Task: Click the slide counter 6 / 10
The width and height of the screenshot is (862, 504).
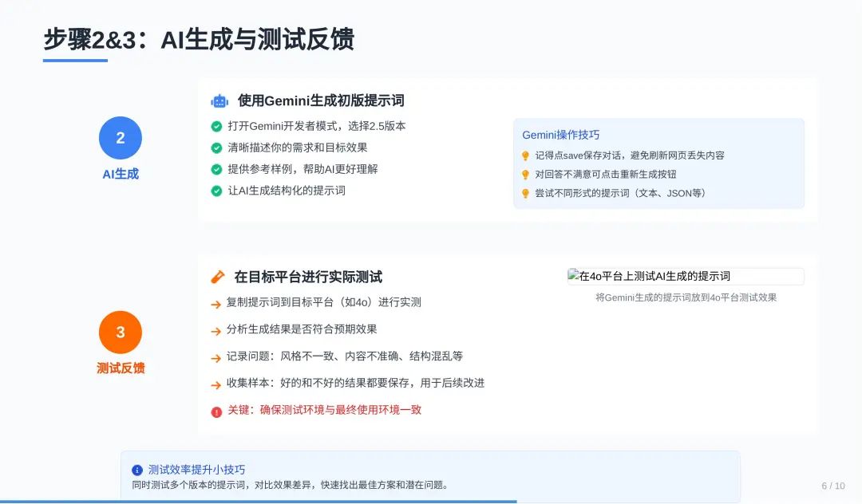Action: click(832, 486)
